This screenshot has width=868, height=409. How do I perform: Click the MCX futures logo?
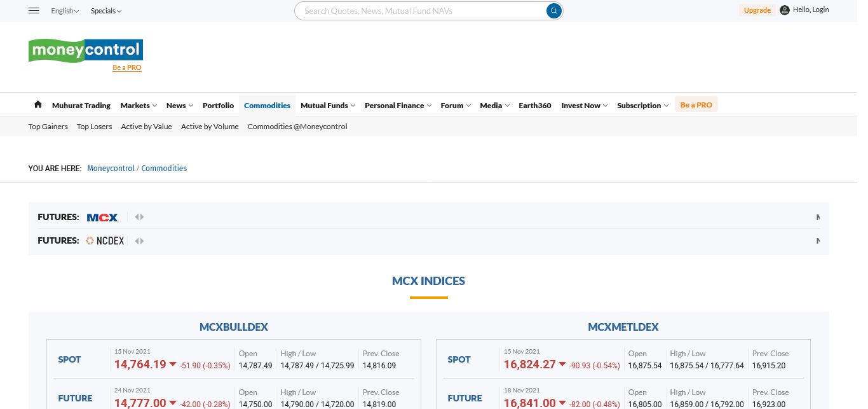102,218
